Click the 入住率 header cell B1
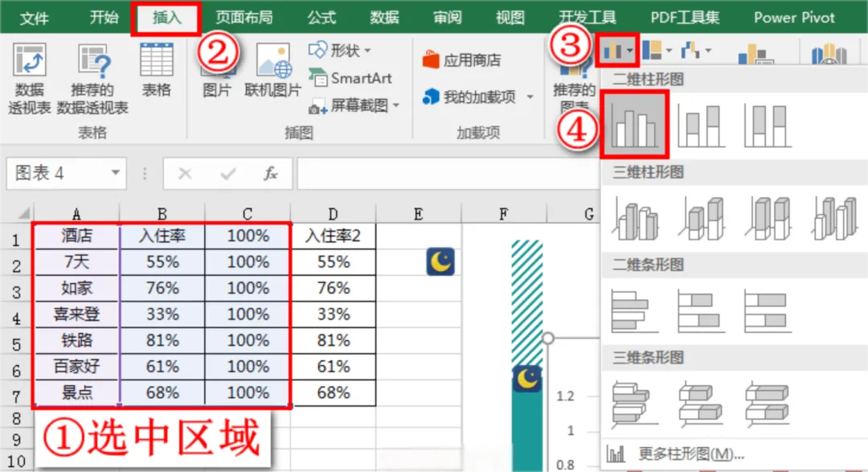 click(x=162, y=236)
